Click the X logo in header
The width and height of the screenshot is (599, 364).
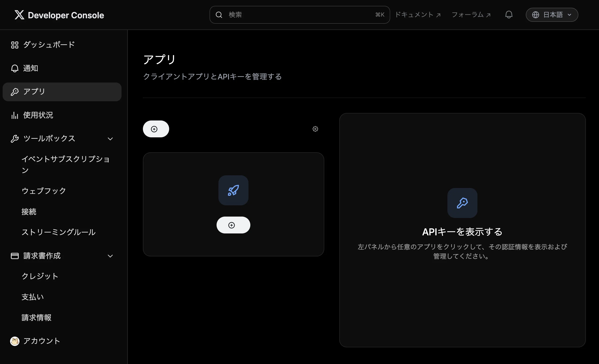tap(19, 15)
